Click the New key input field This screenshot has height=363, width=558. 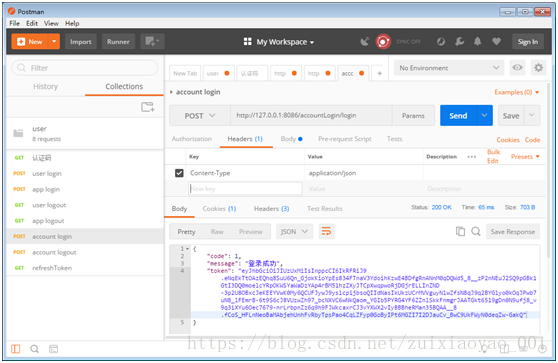tap(245, 189)
